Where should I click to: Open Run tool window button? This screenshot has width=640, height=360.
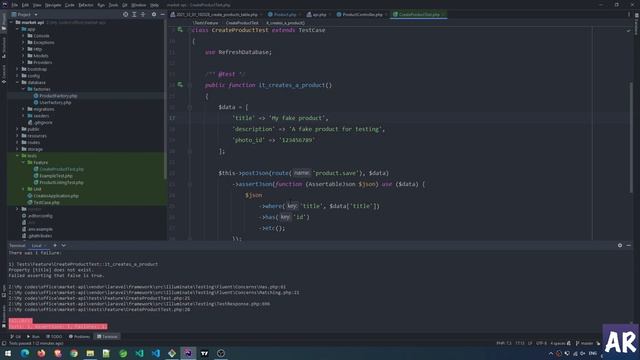coord(33,336)
